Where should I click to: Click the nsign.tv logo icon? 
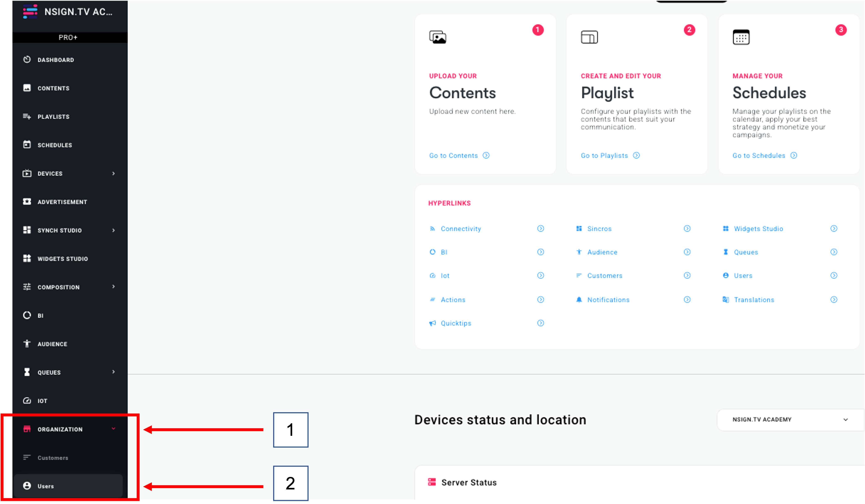point(30,11)
